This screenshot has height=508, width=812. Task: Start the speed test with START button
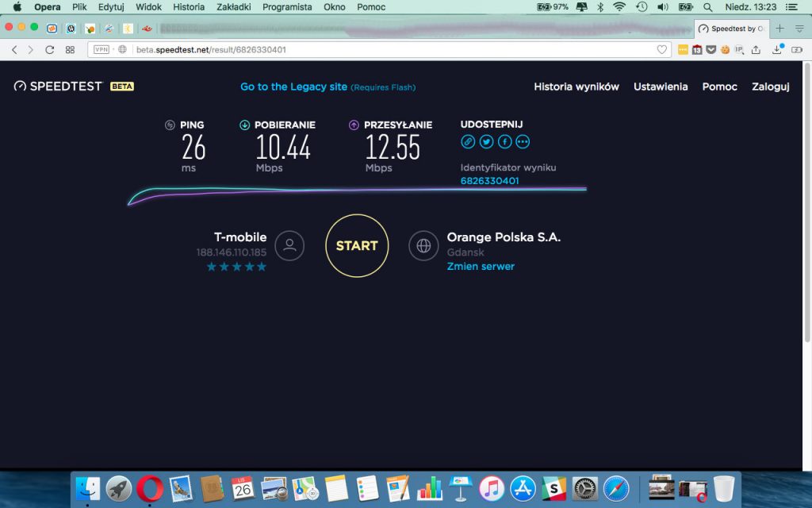[x=357, y=246]
